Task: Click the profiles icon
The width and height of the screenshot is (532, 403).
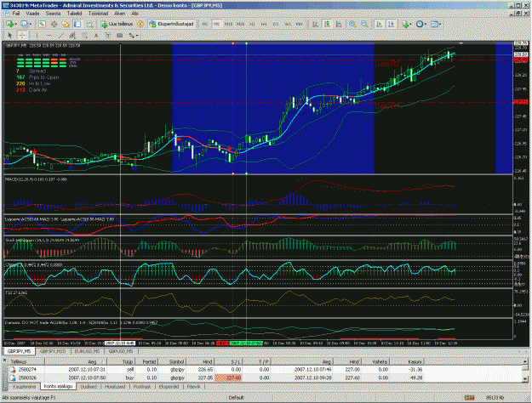Action: pyautogui.click(x=25, y=24)
